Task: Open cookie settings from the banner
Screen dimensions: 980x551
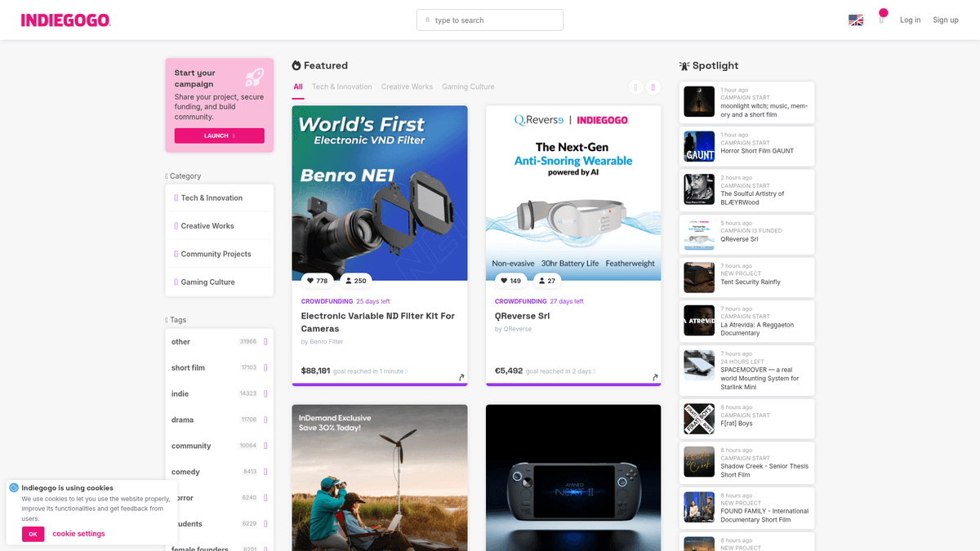Action: [78, 534]
